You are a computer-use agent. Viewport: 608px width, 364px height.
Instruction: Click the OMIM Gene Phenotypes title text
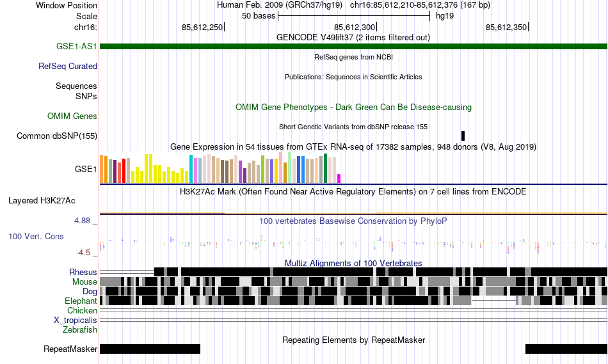(353, 107)
